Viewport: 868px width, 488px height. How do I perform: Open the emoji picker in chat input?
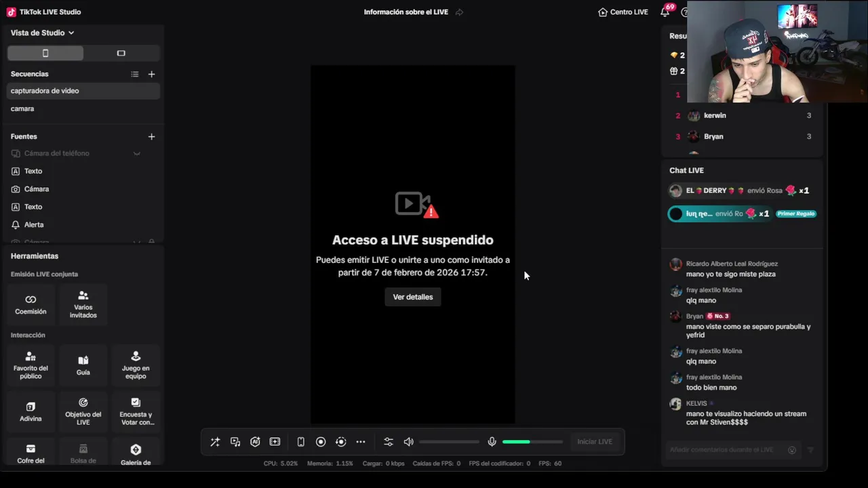(791, 450)
